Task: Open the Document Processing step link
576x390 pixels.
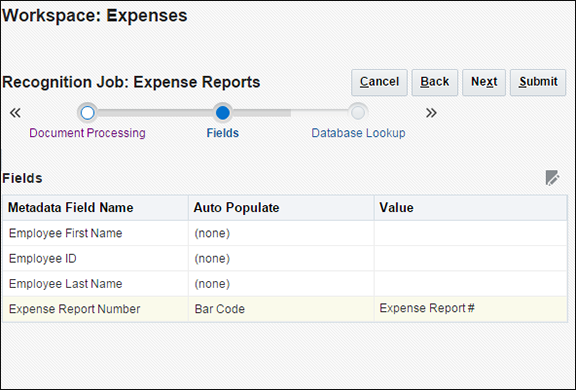Action: [87, 133]
